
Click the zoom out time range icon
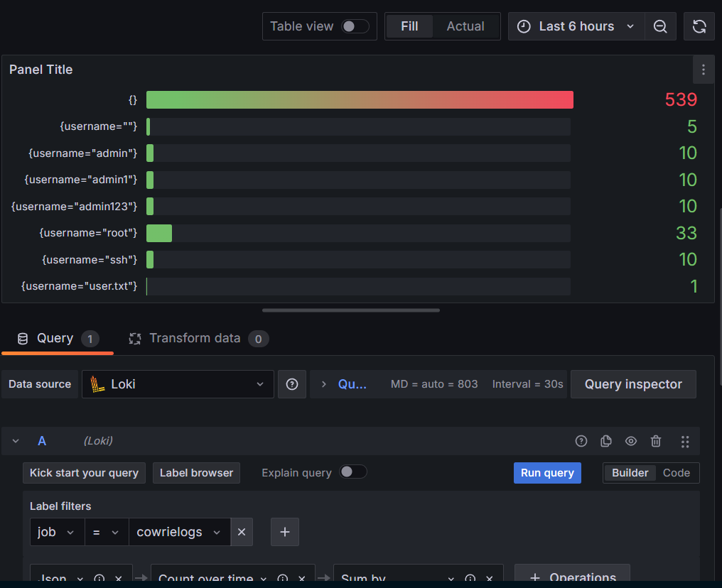(x=660, y=26)
